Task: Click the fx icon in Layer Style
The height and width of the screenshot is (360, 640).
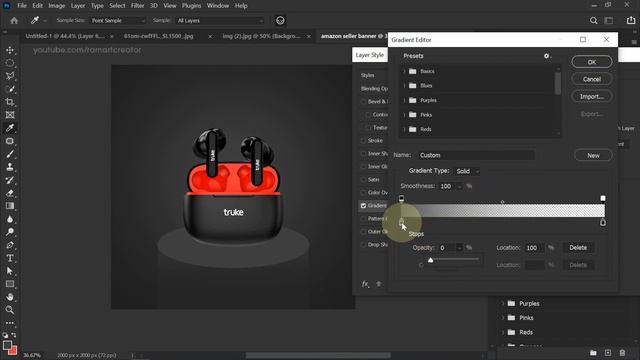Action: [x=365, y=284]
